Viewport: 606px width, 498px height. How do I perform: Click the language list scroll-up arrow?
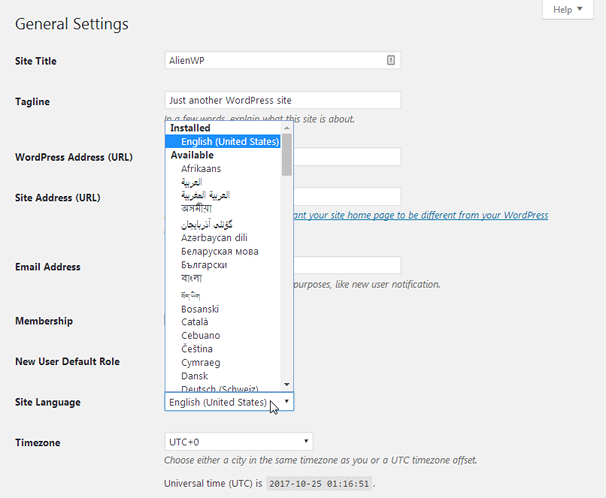coord(287,128)
